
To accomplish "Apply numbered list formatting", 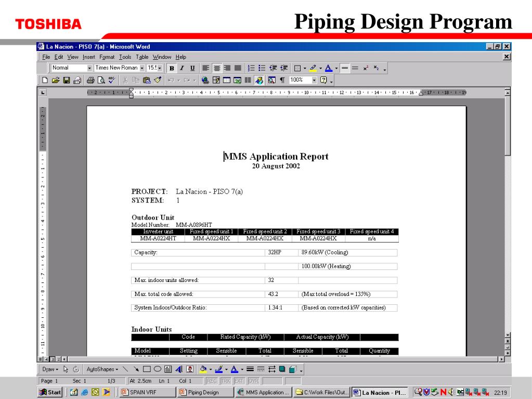I will tap(251, 68).
